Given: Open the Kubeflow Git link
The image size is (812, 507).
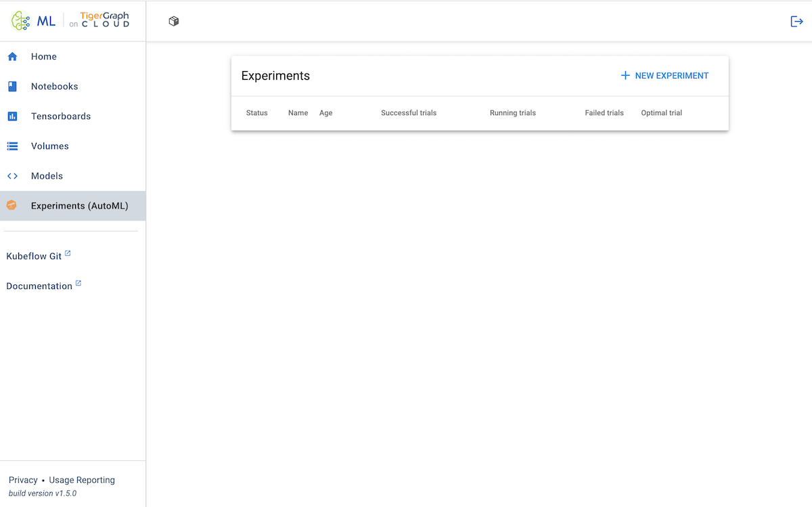Looking at the screenshot, I should click(x=32, y=256).
